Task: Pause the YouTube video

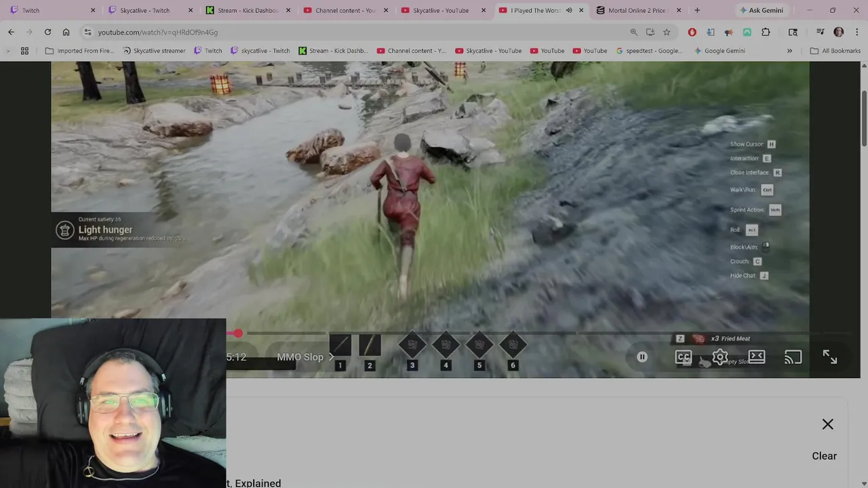Action: pyautogui.click(x=642, y=357)
